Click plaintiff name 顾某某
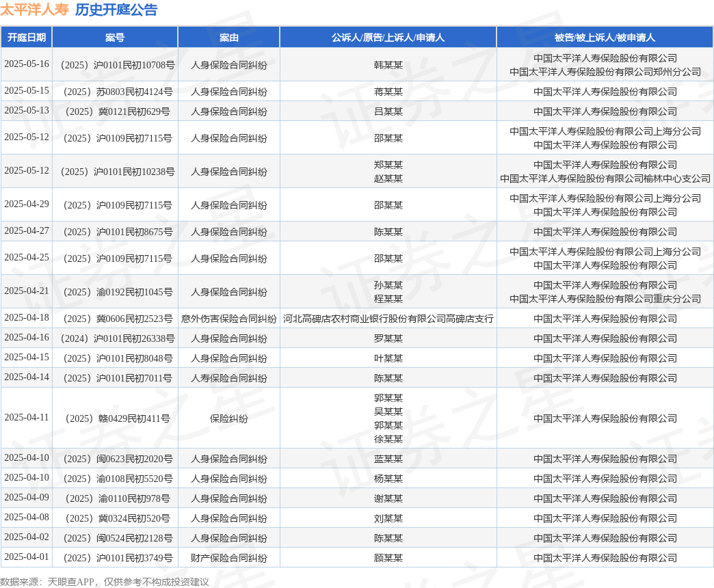This screenshot has height=588, width=714. coord(388,558)
